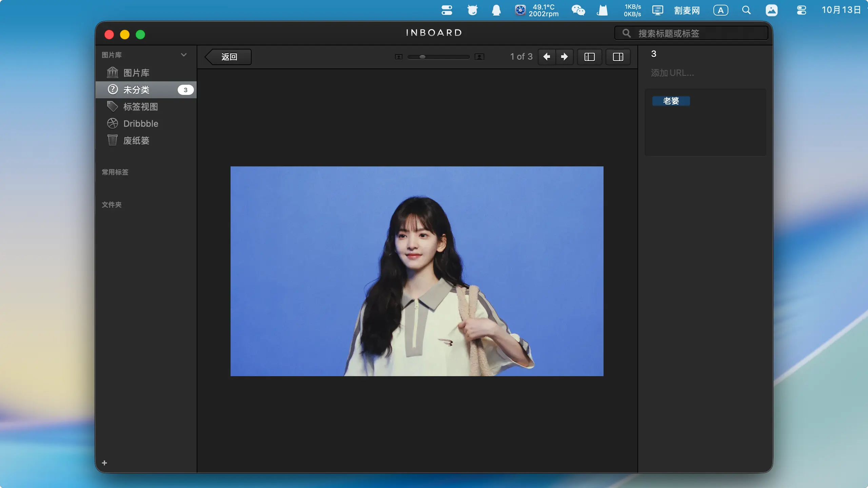
Task: Click the 添加 URL field
Action: (x=672, y=73)
